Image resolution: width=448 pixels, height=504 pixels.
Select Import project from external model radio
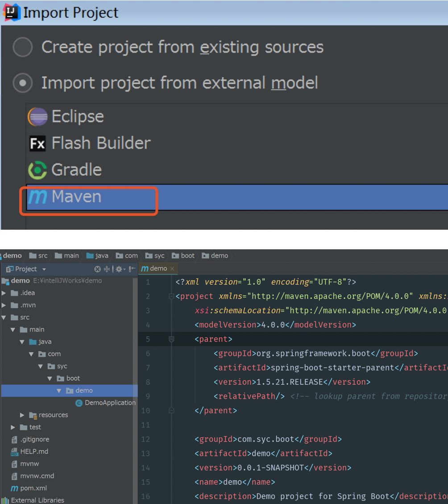pyautogui.click(x=22, y=83)
